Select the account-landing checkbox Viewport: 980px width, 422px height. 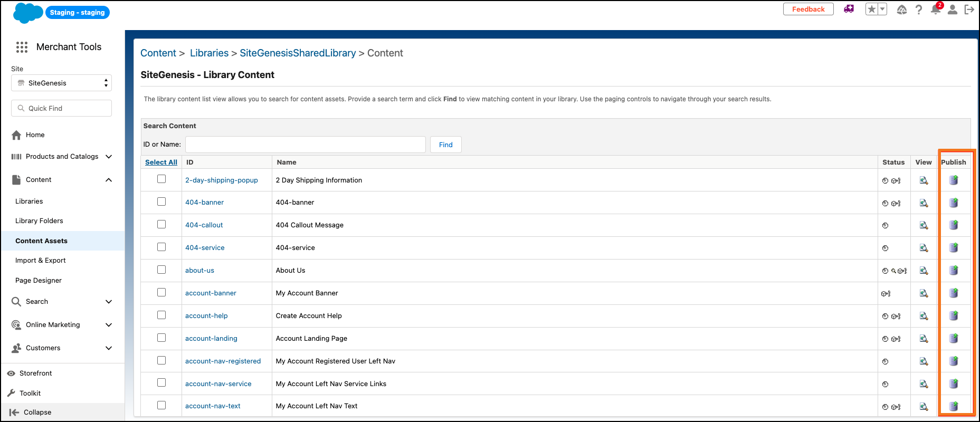(x=161, y=338)
